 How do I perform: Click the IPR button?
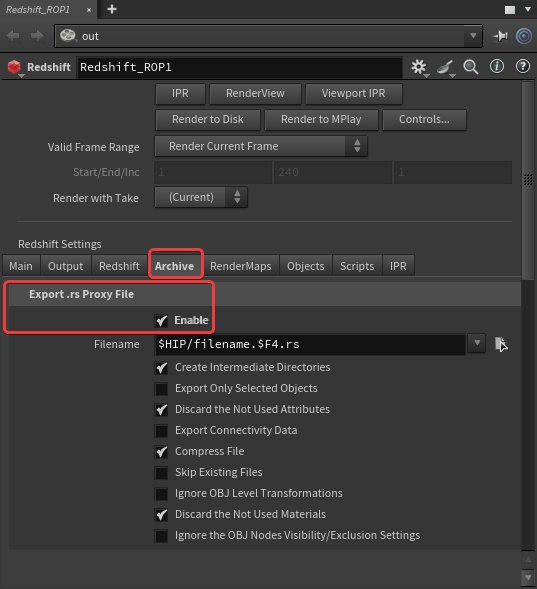[180, 94]
